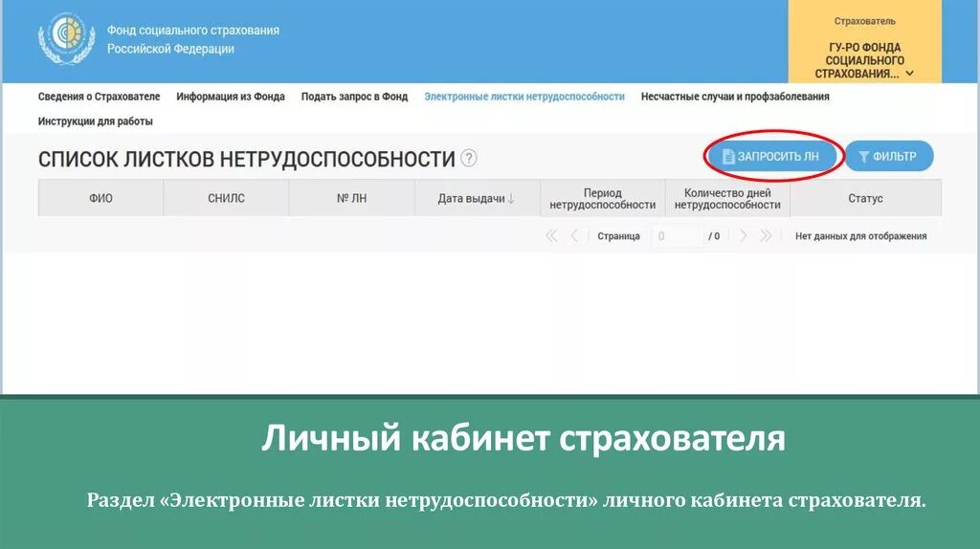The width and height of the screenshot is (980, 549).
Task: Go to the first page with double-left arrows
Action: tap(551, 236)
